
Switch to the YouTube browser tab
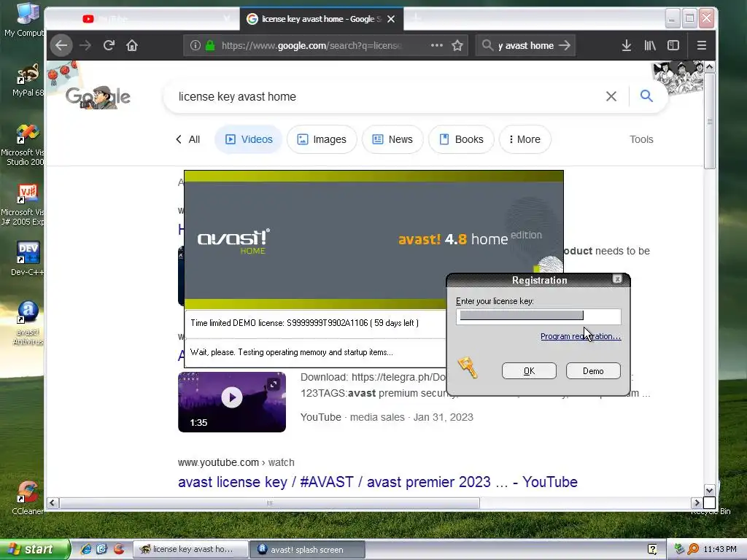pos(143,19)
